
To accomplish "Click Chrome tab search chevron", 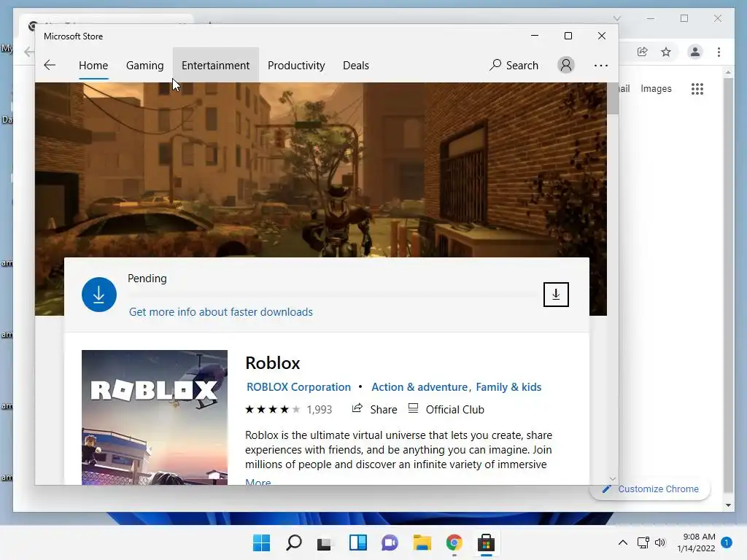I will pyautogui.click(x=617, y=18).
